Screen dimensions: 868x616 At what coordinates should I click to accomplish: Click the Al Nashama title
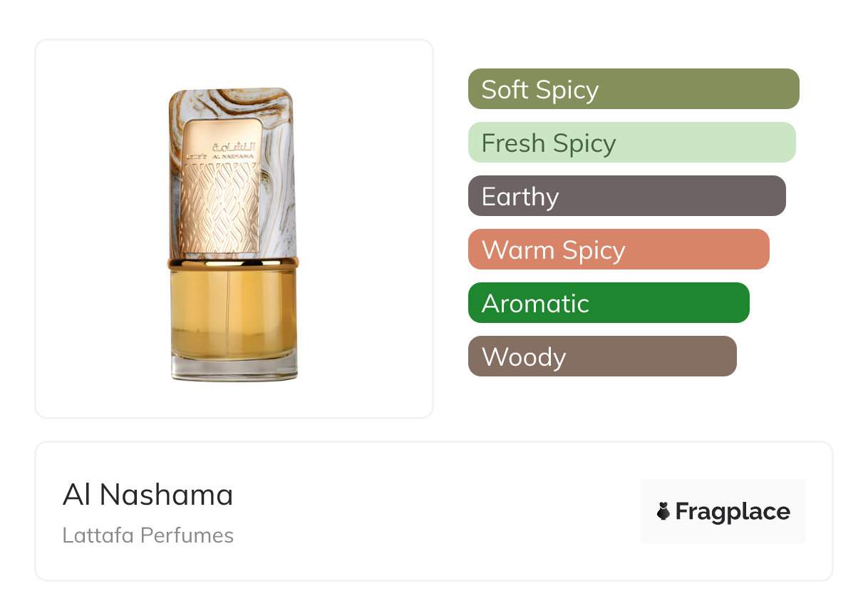point(148,495)
